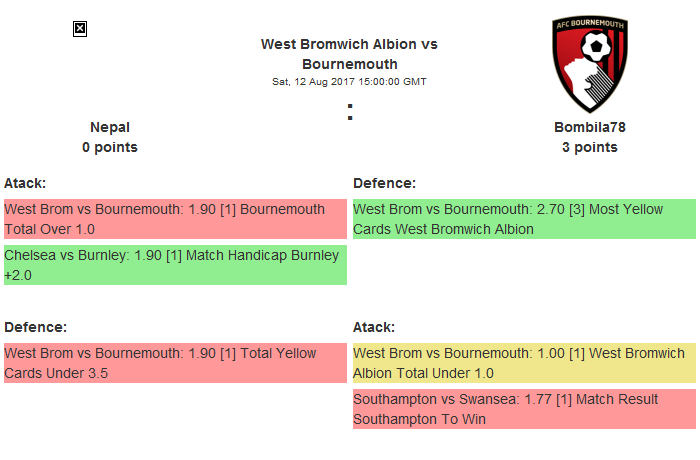Viewport: 700px width, 460px height.
Task: Click Nepal's 0 points score
Action: (x=110, y=147)
